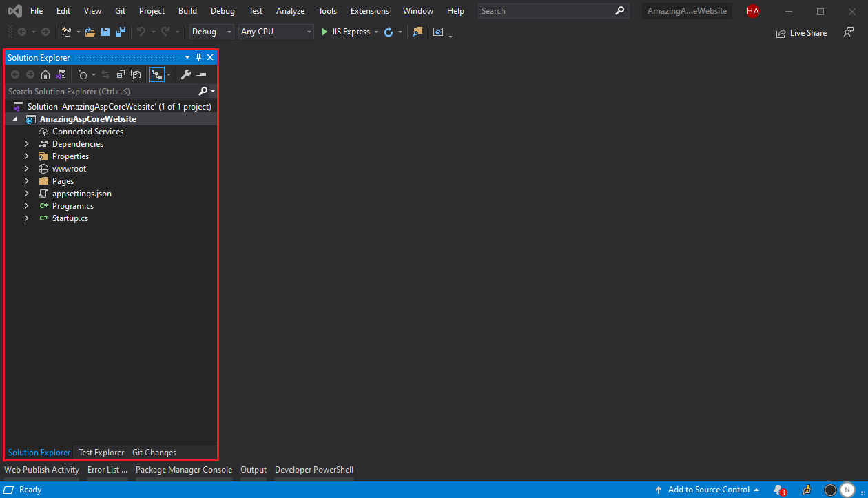
Task: Expand the wwwroot folder
Action: coord(26,169)
